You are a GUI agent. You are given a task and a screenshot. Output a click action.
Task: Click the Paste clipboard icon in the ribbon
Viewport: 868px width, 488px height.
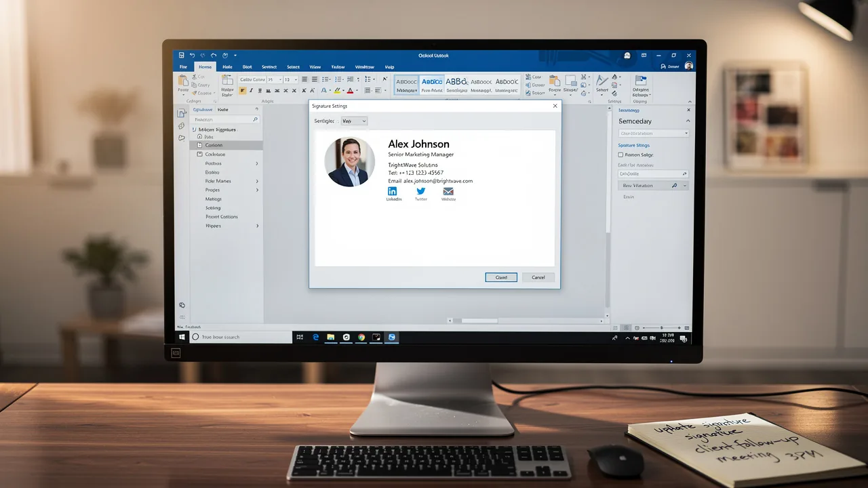183,82
